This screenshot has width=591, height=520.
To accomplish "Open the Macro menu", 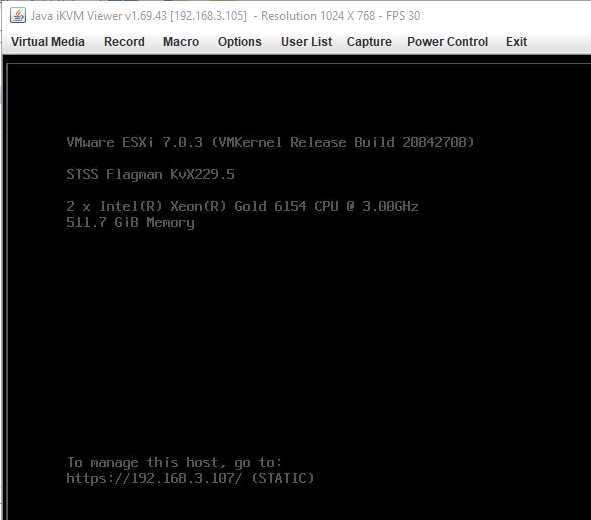I will [x=181, y=42].
